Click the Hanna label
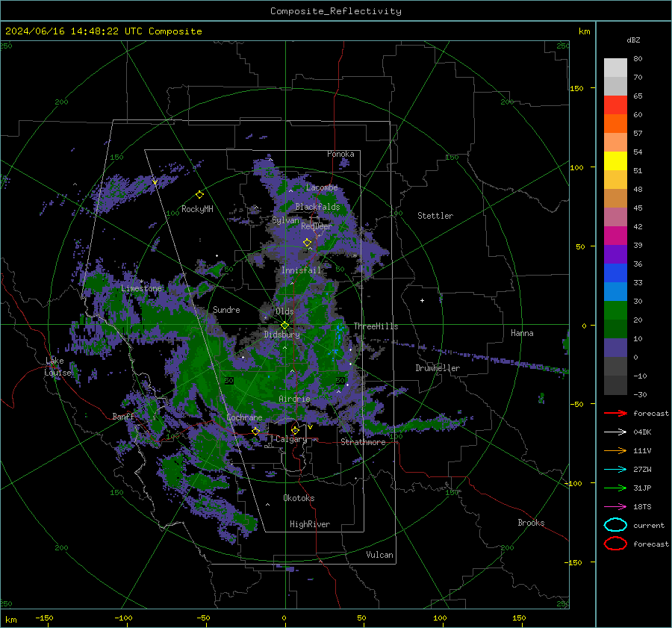Screen dimensions: 672x628 (522, 332)
